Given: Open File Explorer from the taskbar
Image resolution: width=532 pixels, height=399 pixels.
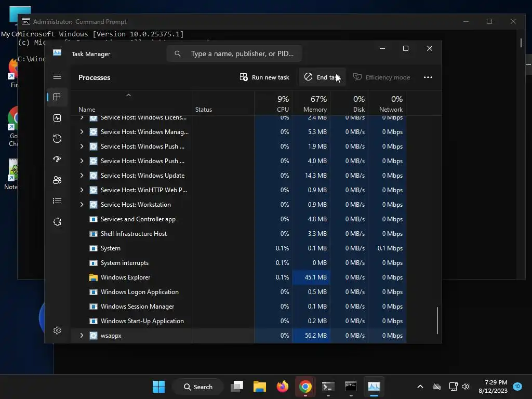Looking at the screenshot, I should pos(260,387).
